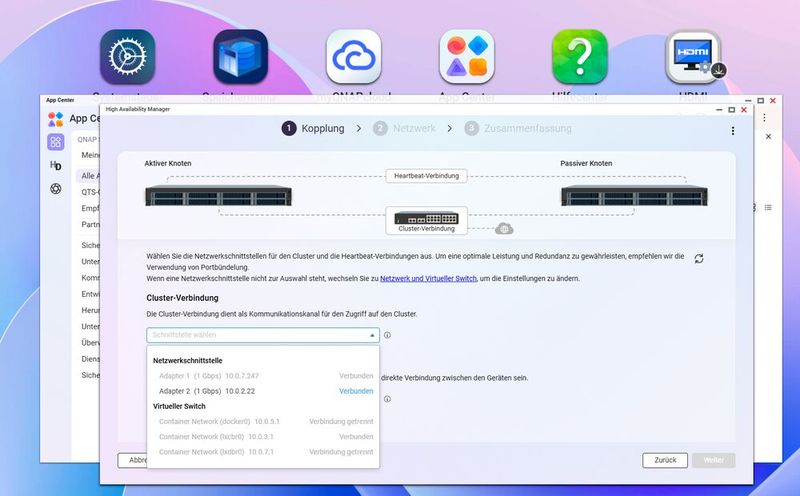This screenshot has height=496, width=800.
Task: Open the three-dot menu in High Availability Manager
Action: pyautogui.click(x=733, y=131)
